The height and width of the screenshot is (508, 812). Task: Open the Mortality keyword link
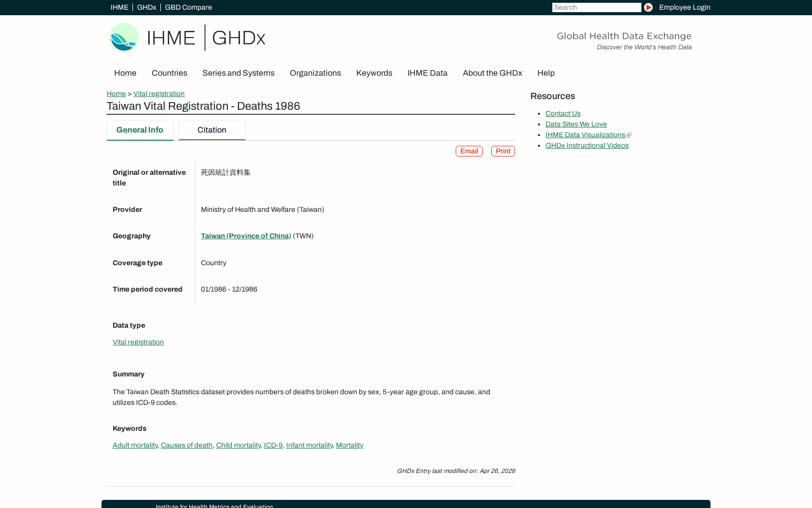pyautogui.click(x=350, y=446)
